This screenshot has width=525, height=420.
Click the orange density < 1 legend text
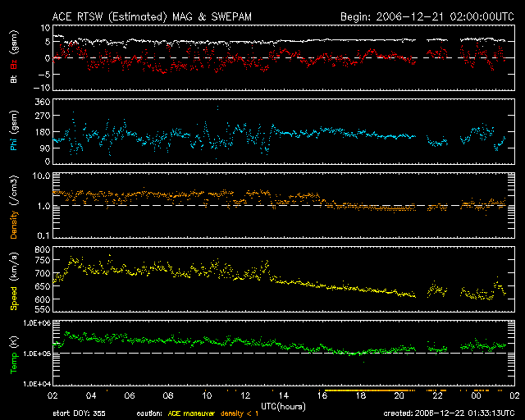238,413
